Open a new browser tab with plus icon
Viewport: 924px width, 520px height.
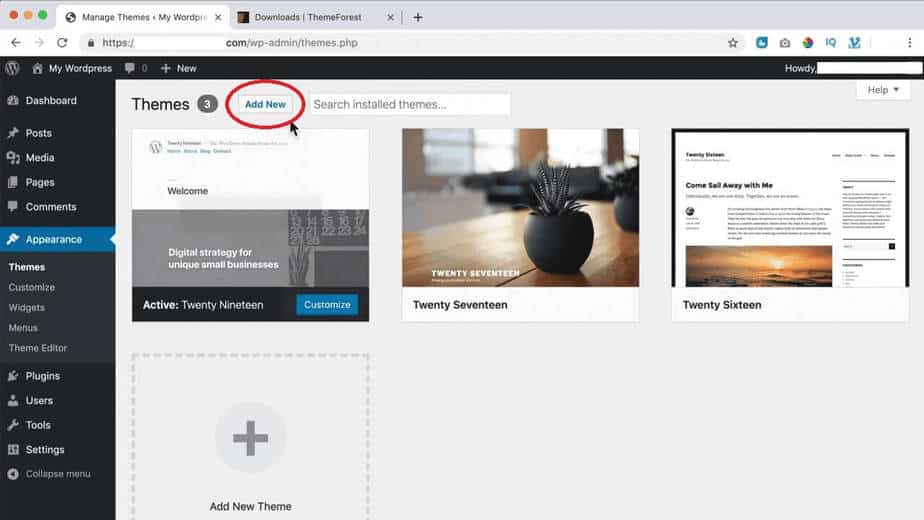click(418, 17)
